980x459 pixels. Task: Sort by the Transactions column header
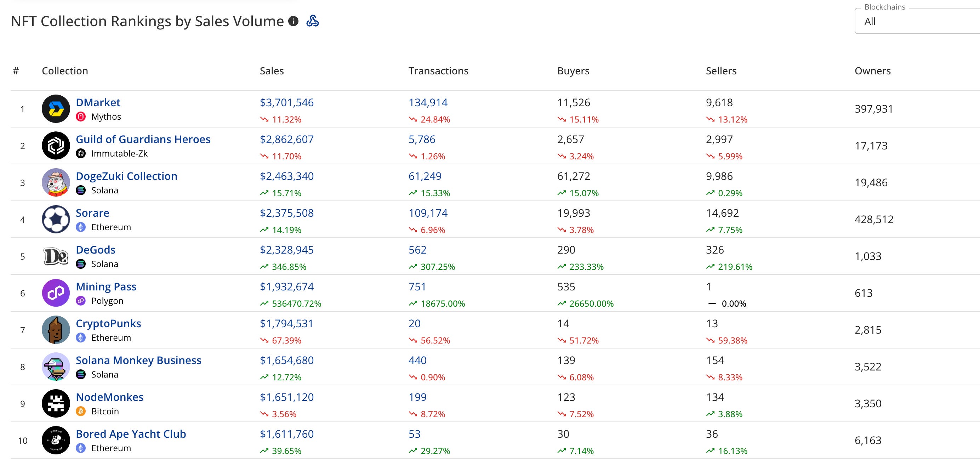coord(438,71)
